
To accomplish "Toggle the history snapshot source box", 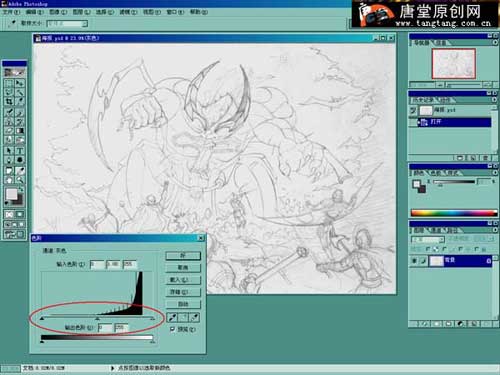I will pyautogui.click(x=413, y=110).
